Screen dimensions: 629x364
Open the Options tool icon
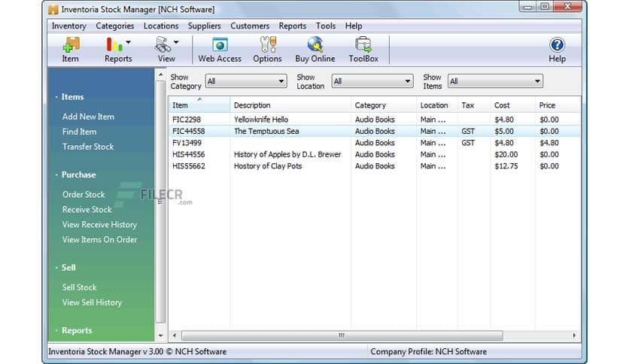click(267, 50)
